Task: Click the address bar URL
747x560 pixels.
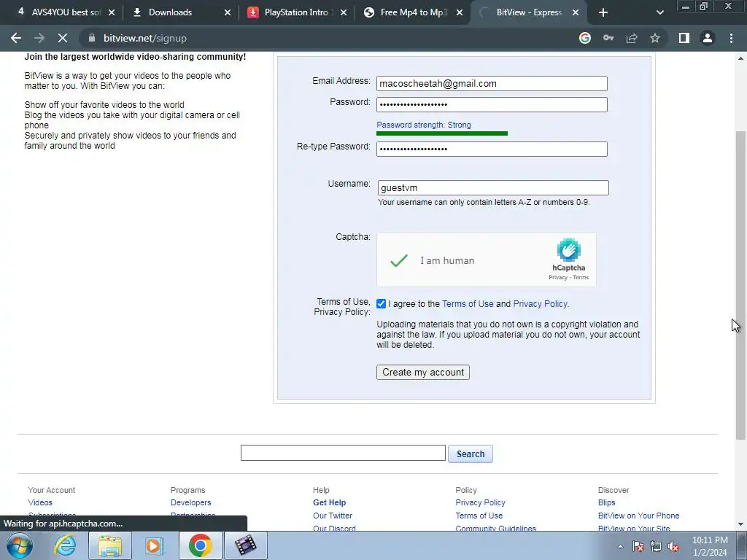Action: [x=145, y=38]
